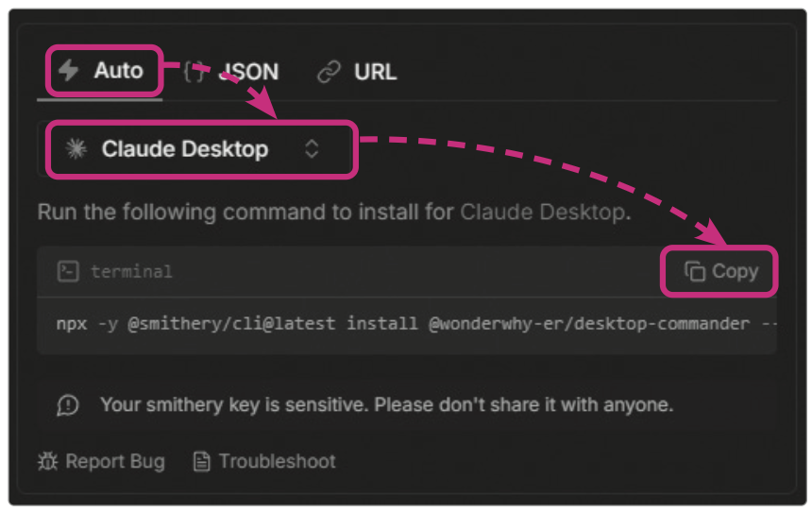The width and height of the screenshot is (812, 512).
Task: Open the Report Bug link
Action: tap(114, 462)
